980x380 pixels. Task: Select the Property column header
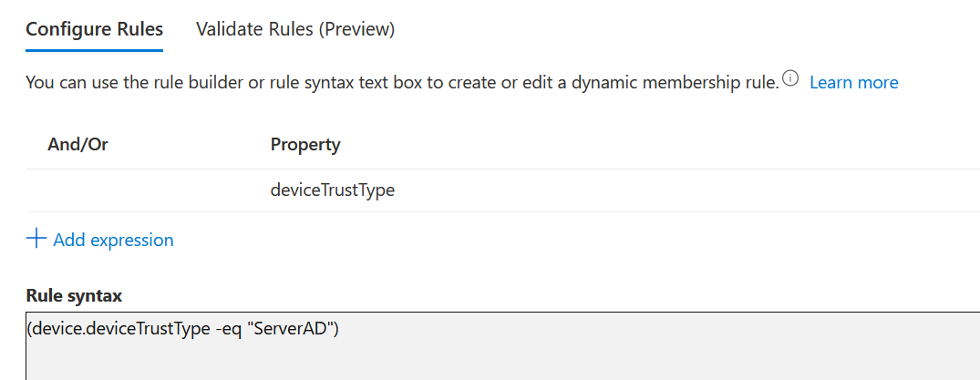coord(305,144)
